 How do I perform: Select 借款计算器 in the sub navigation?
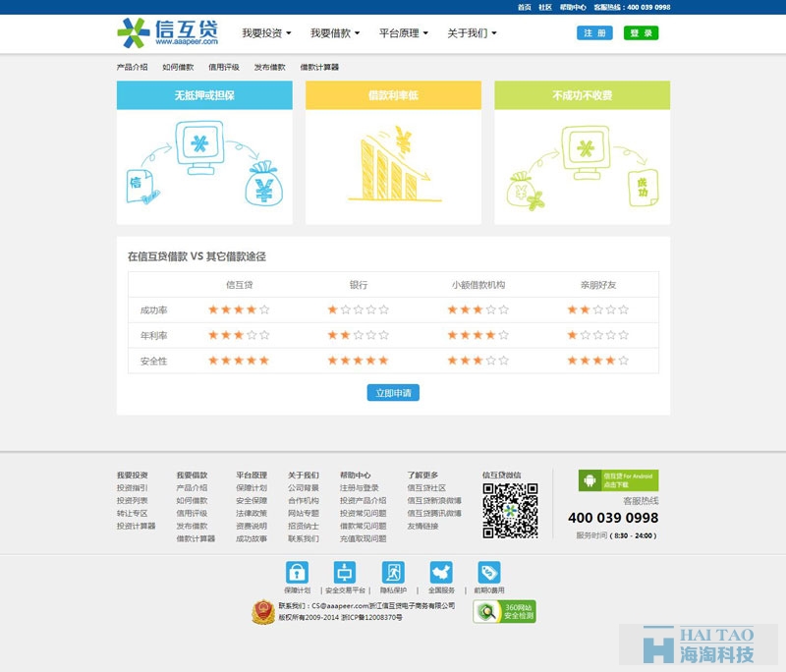point(319,67)
